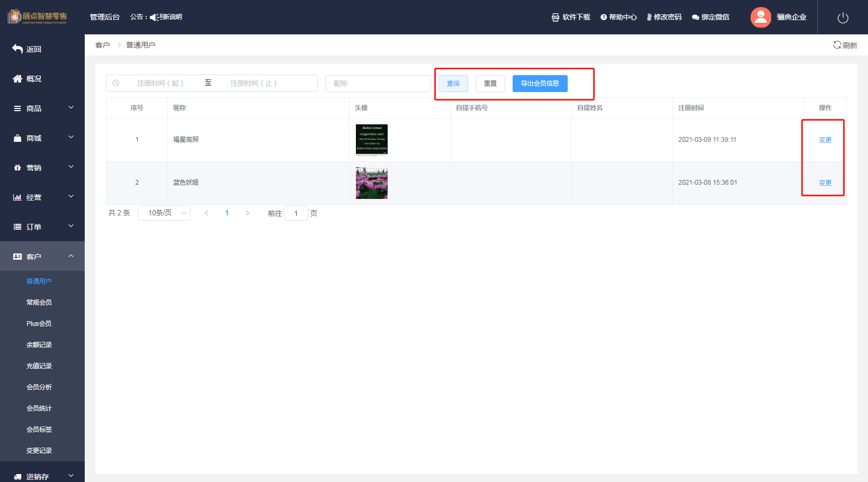Screen dimensions: 868x482
Task: Open 常规会员 submenu item
Action: point(39,302)
